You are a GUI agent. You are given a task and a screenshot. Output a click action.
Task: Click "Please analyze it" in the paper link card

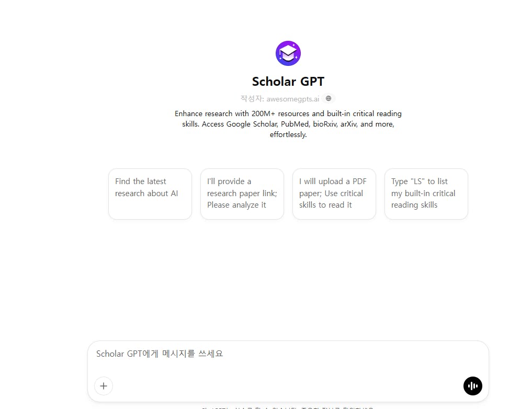pos(236,205)
